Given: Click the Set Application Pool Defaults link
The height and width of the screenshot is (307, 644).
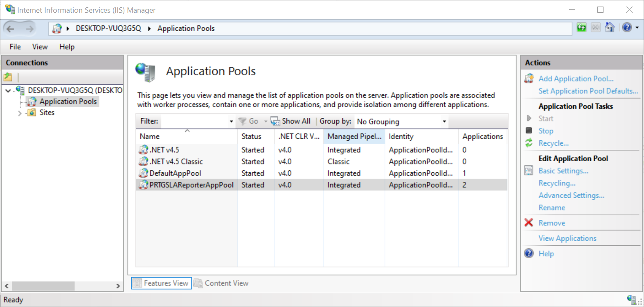Looking at the screenshot, I should click(x=588, y=91).
